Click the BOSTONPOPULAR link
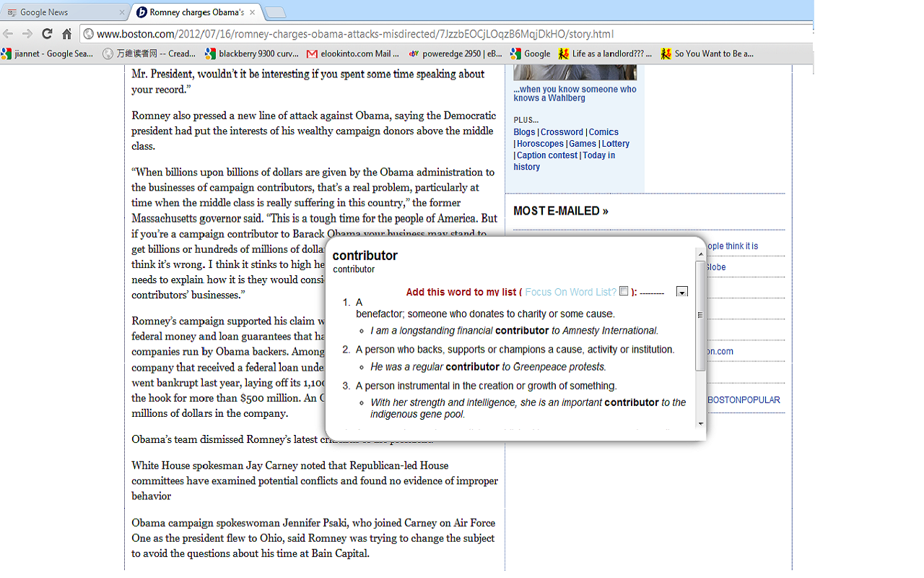 coord(744,400)
